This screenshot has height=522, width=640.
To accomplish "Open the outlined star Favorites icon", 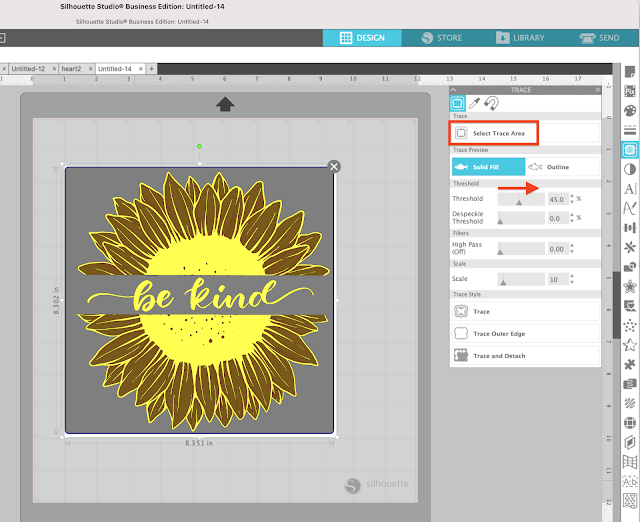I will coord(630,345).
